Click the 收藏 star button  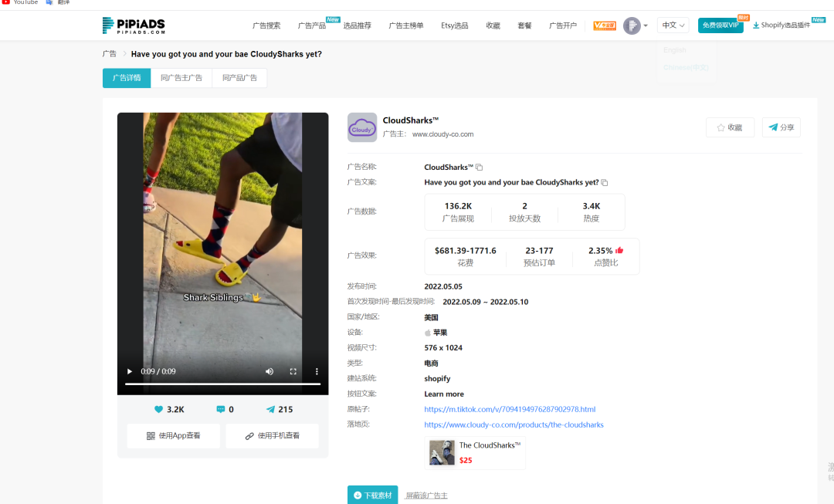730,127
